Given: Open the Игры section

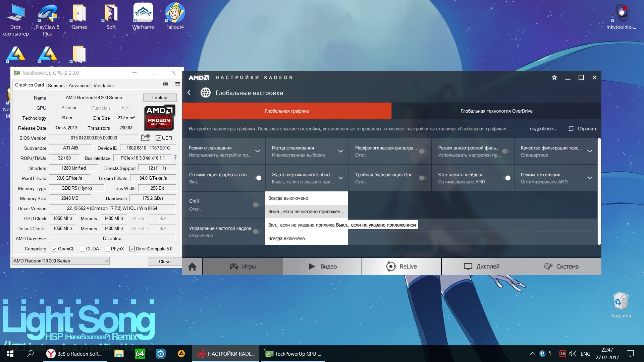Looking at the screenshot, I should coord(242,266).
